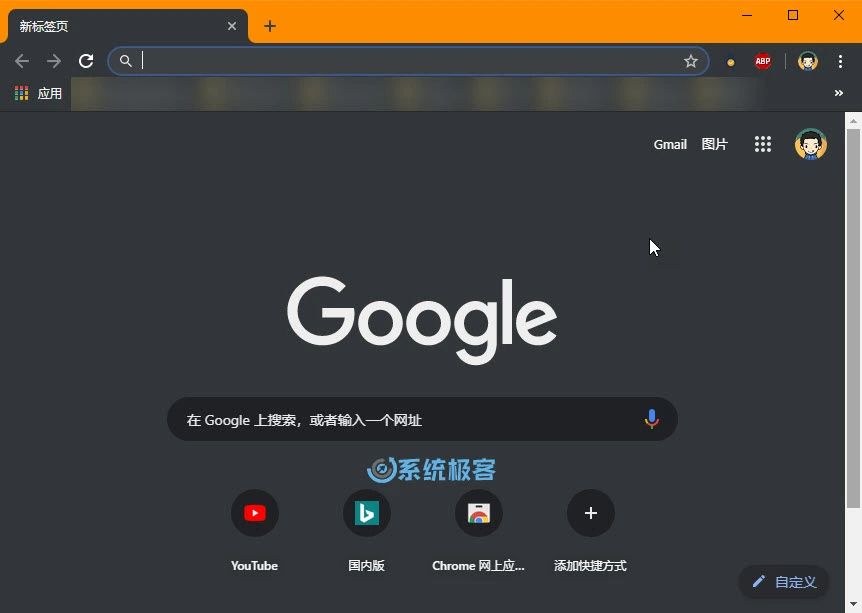Start voice search with the microphone

click(x=651, y=419)
